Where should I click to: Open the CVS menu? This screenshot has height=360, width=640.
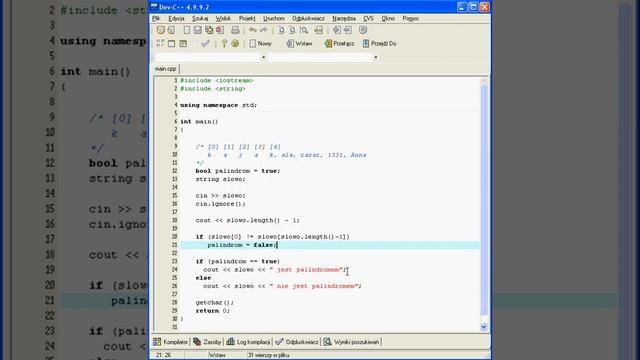tap(368, 18)
